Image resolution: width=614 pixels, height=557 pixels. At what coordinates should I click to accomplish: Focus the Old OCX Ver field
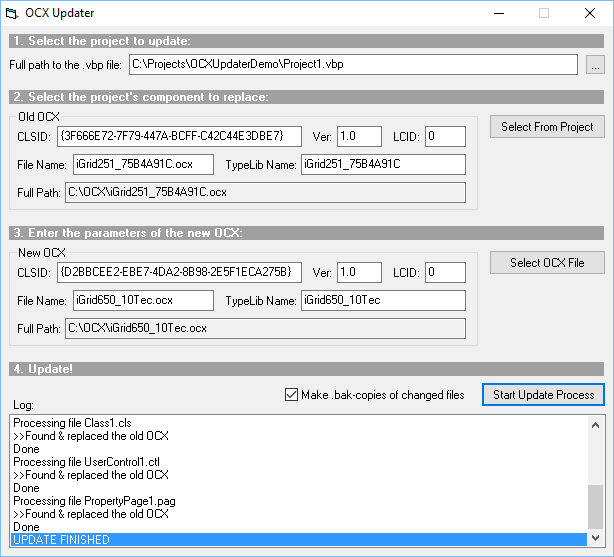359,136
